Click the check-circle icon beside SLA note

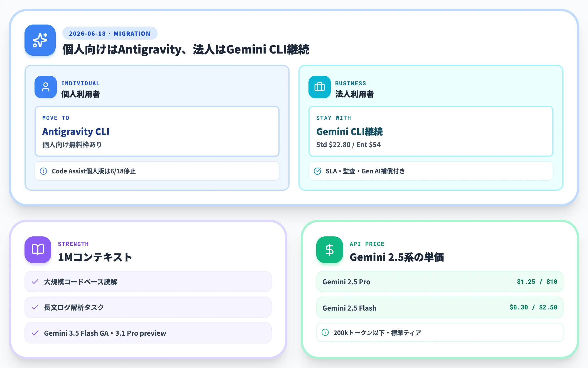(x=317, y=171)
